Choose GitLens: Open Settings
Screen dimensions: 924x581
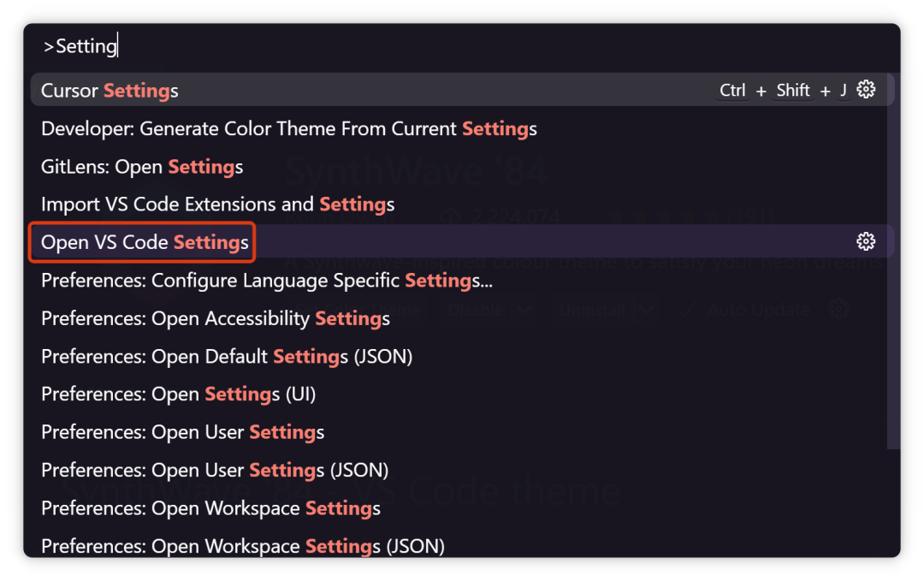[x=462, y=167]
